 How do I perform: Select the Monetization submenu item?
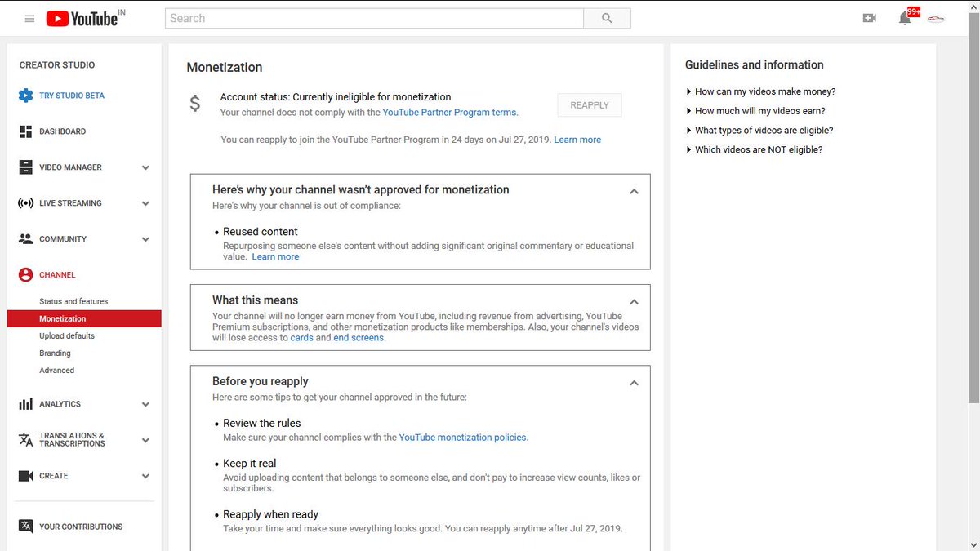(84, 318)
